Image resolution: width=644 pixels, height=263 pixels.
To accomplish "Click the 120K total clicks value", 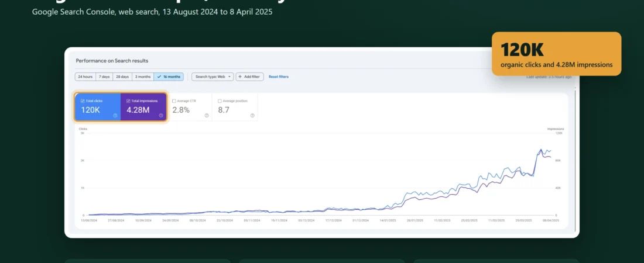I will coord(90,110).
